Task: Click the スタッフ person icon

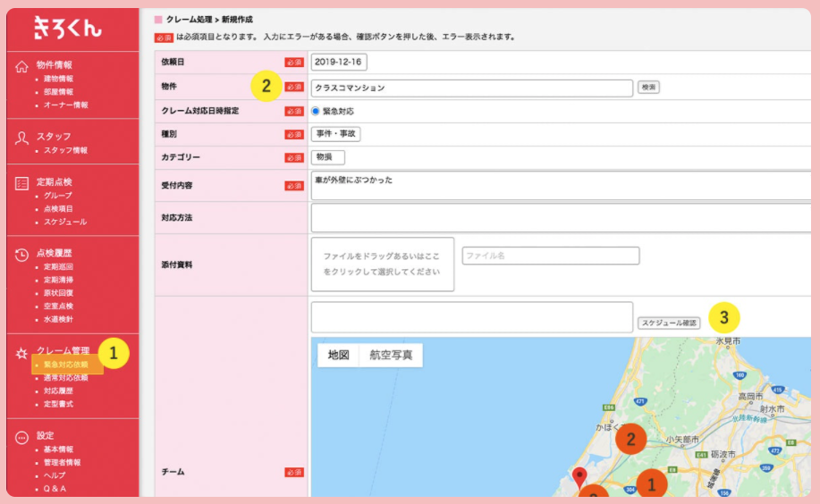Action: pyautogui.click(x=21, y=138)
